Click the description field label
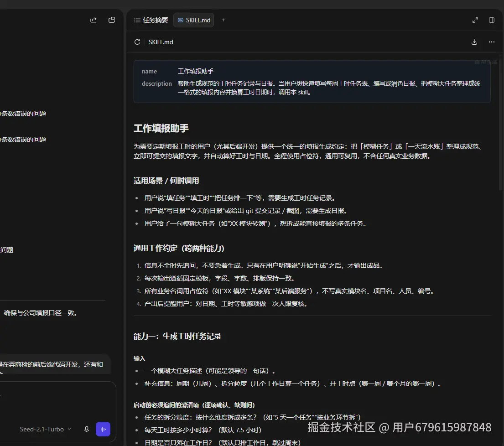Image resolution: width=504 pixels, height=446 pixels. [x=157, y=83]
